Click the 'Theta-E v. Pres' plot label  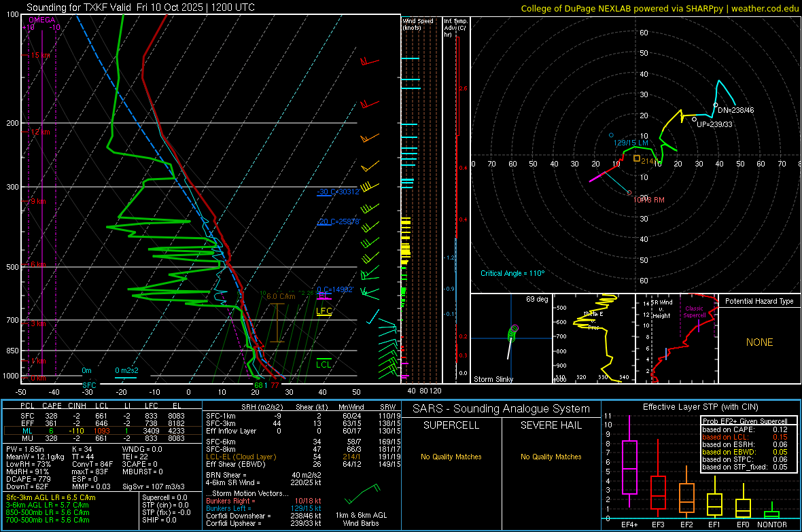click(x=593, y=320)
